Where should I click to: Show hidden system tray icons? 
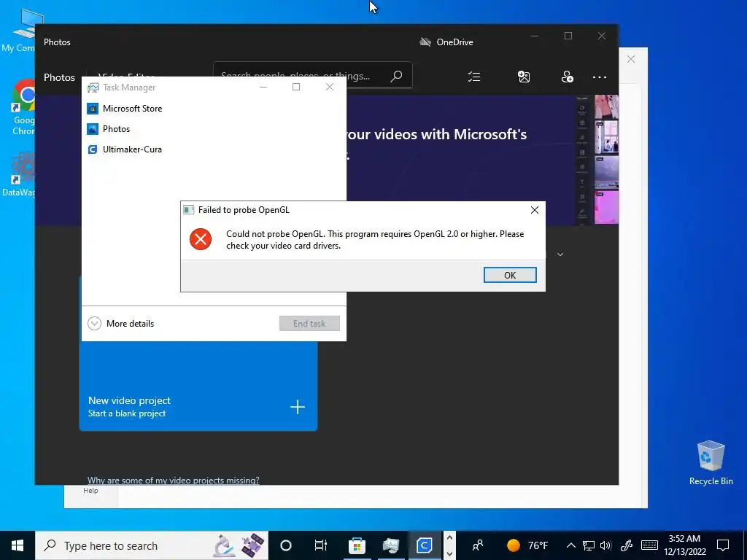click(x=570, y=545)
